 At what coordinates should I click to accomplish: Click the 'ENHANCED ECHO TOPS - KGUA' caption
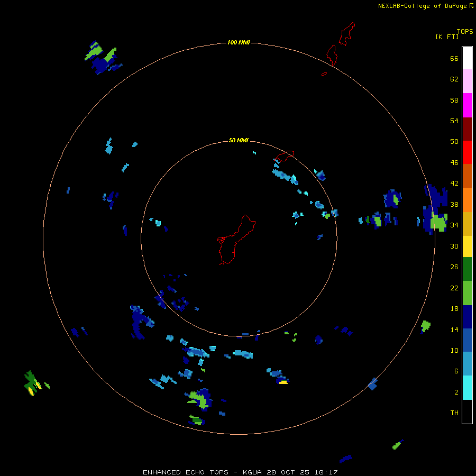click(x=202, y=472)
